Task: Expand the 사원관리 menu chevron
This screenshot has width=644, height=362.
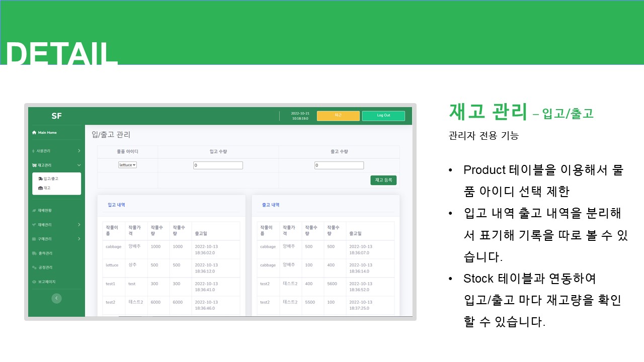Action: (x=79, y=151)
